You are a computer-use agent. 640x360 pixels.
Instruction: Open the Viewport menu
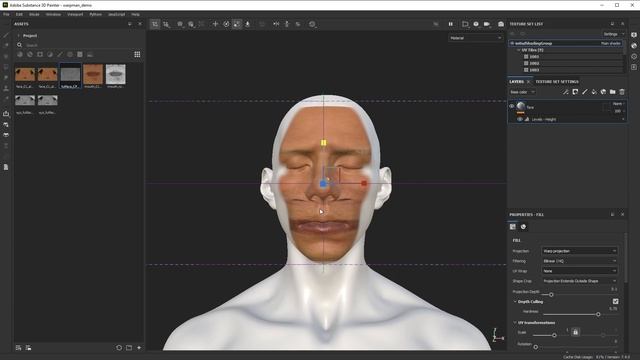[75, 14]
